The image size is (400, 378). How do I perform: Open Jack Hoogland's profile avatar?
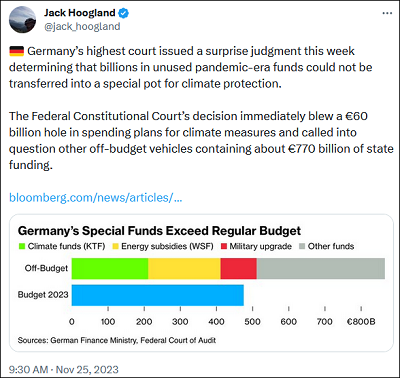pyautogui.click(x=22, y=19)
